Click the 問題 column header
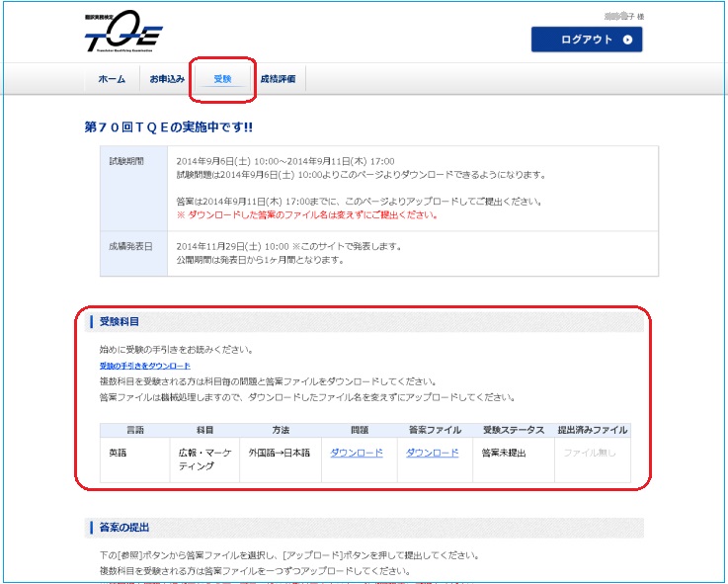728x584 pixels. 360,430
